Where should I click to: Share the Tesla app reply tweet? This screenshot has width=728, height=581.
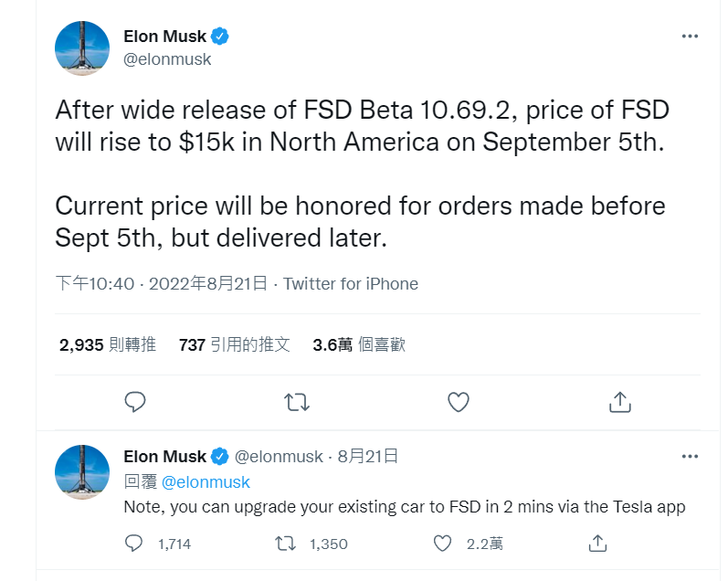click(597, 543)
